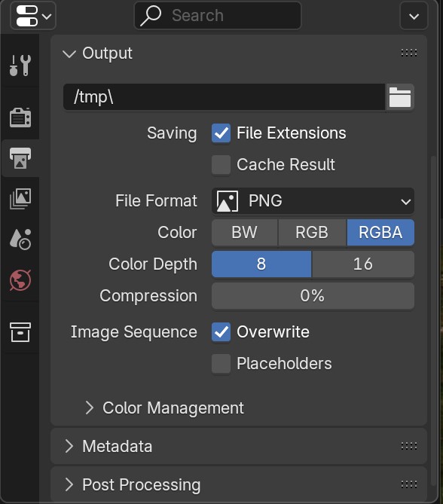Enable the Placeholders checkbox

point(221,364)
